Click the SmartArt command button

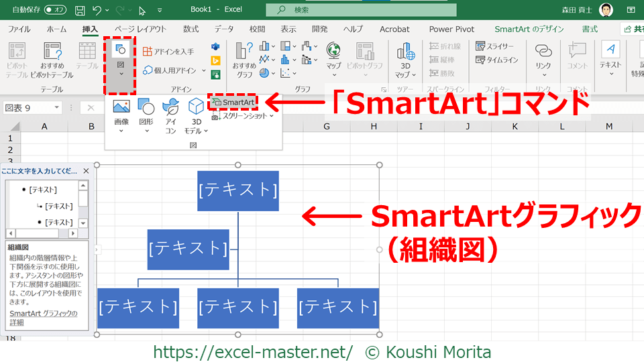[233, 102]
